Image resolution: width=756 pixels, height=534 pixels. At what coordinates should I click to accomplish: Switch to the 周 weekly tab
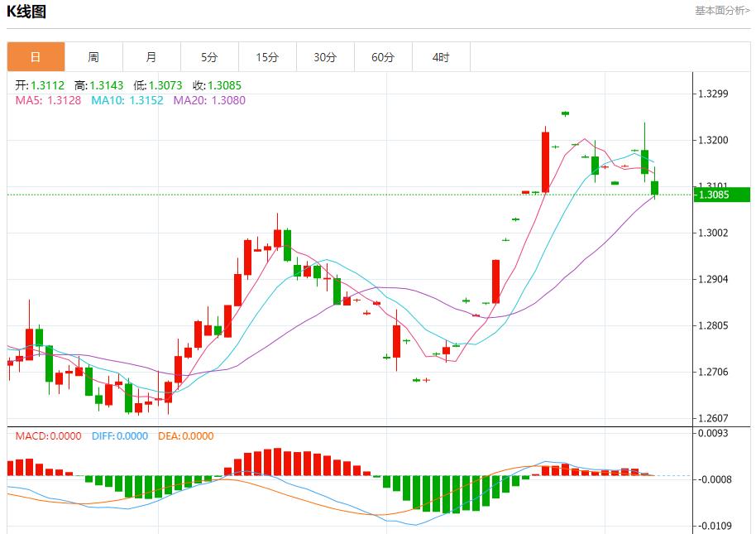coord(93,57)
